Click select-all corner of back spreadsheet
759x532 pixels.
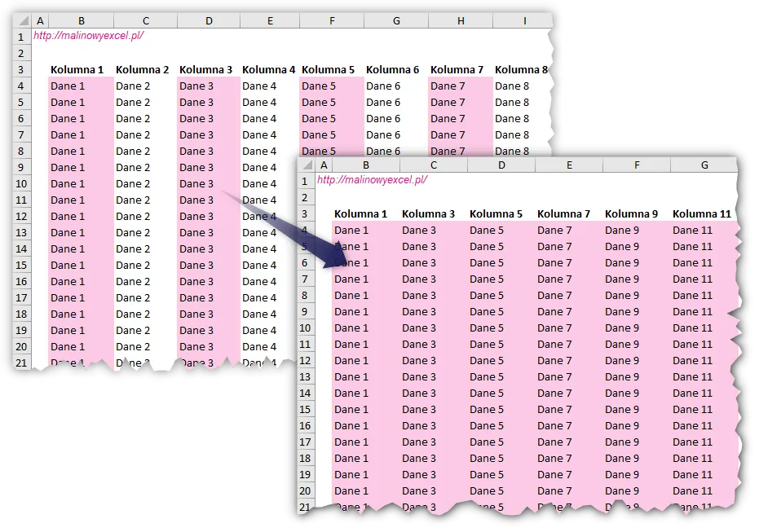[x=21, y=20]
